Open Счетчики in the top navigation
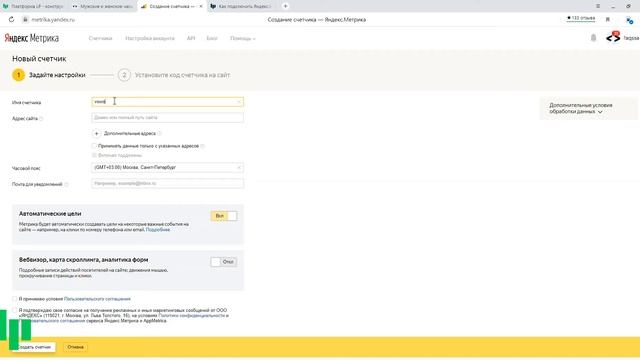The height and width of the screenshot is (360, 640). click(100, 38)
